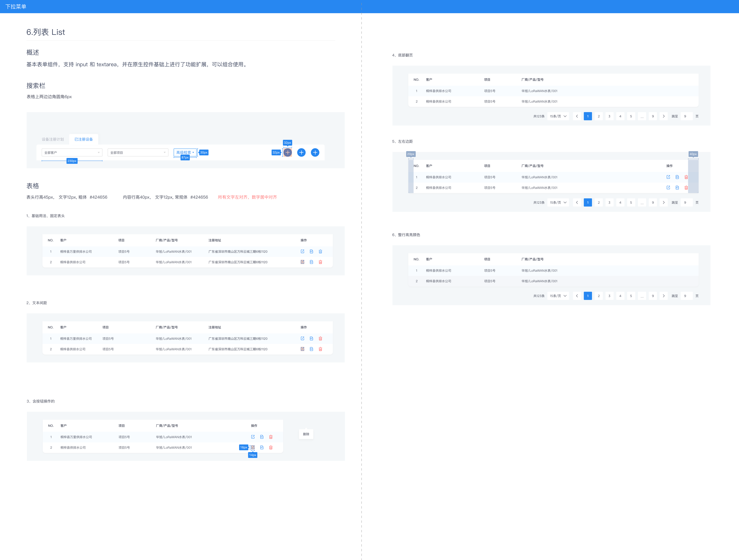Select page 5 in 底部翻页 pagination

[x=631, y=116]
